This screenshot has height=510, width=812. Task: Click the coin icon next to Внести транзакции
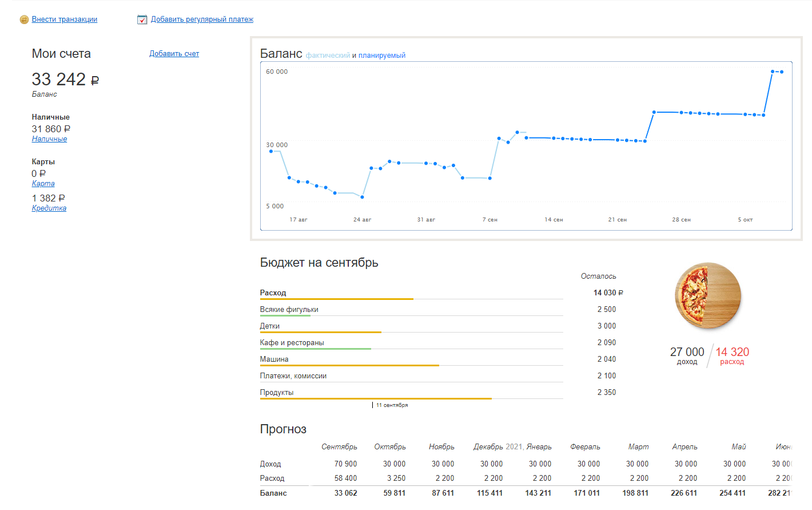point(24,19)
